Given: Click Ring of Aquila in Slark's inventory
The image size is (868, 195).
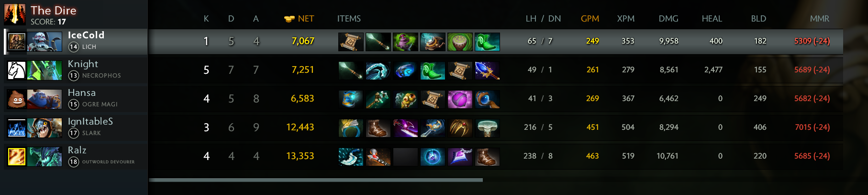Looking at the screenshot, I should [x=351, y=128].
